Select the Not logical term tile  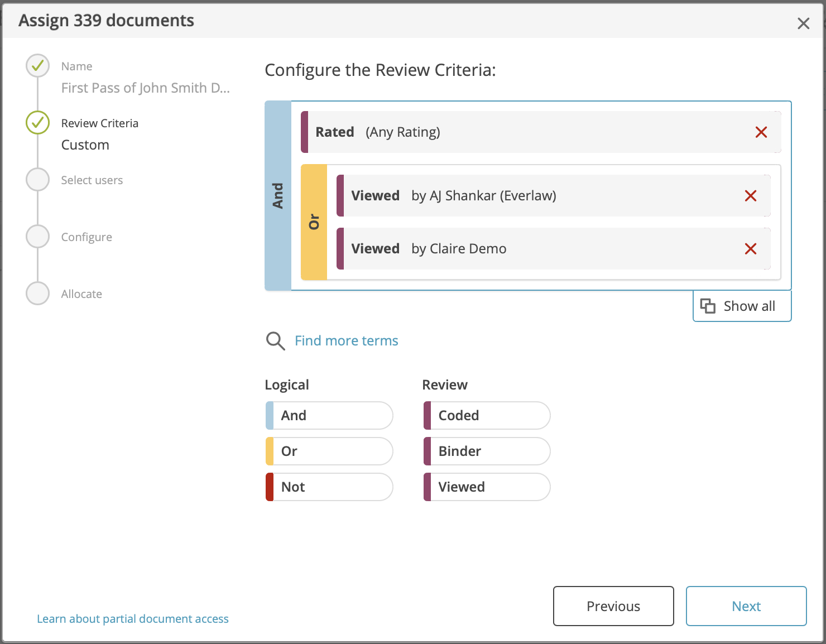tap(329, 487)
